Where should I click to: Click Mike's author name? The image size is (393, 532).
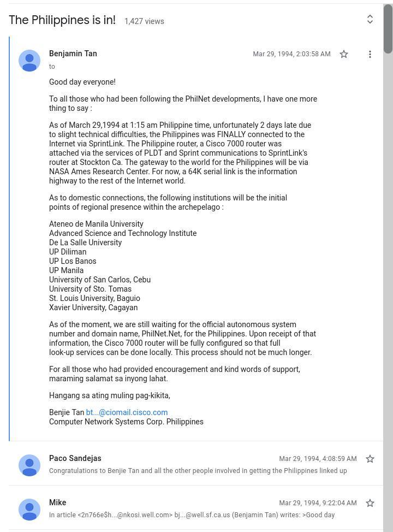coord(58,503)
